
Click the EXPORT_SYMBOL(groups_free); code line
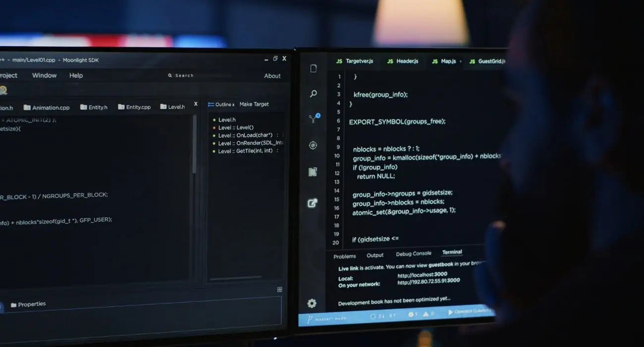coord(397,121)
